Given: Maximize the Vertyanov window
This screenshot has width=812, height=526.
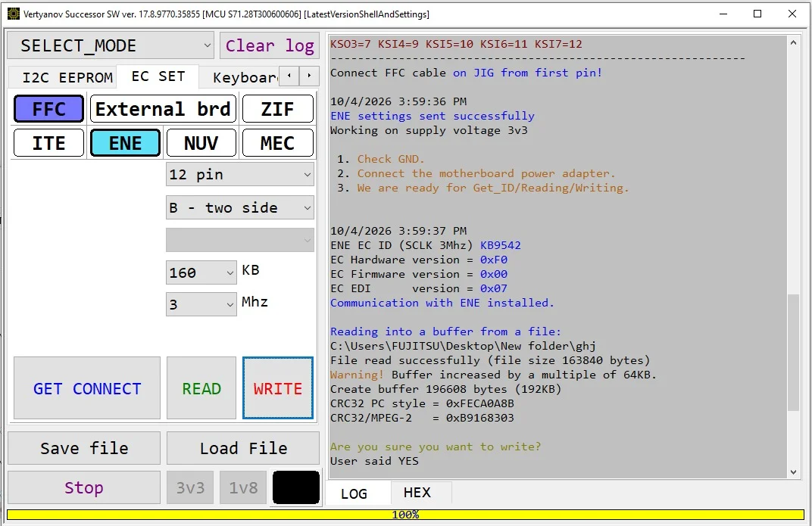Looking at the screenshot, I should (x=757, y=14).
